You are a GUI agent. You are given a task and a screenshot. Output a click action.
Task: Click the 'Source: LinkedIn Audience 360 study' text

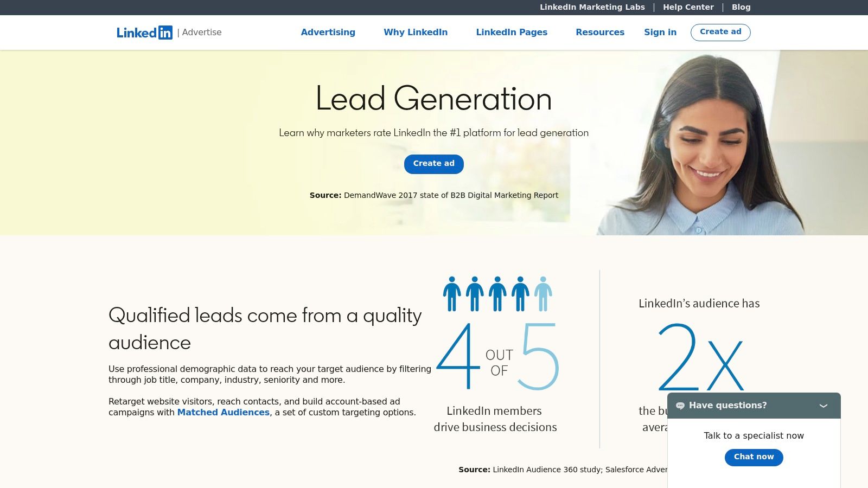(x=563, y=470)
